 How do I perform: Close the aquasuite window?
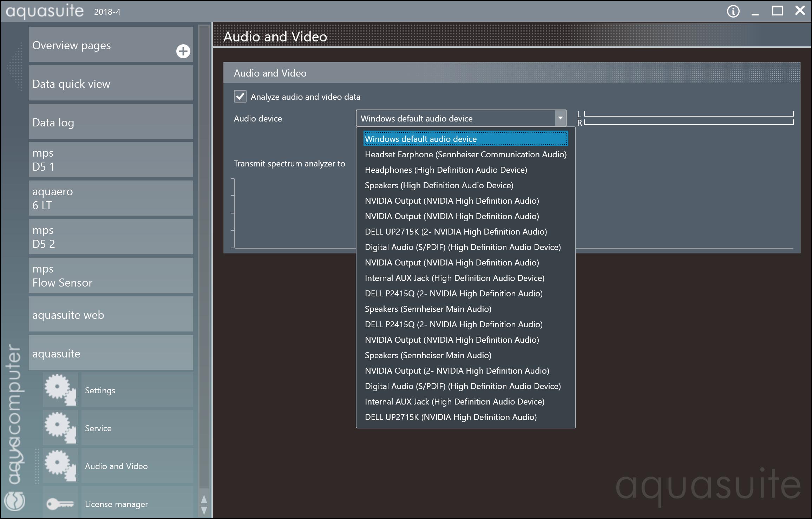(x=800, y=11)
